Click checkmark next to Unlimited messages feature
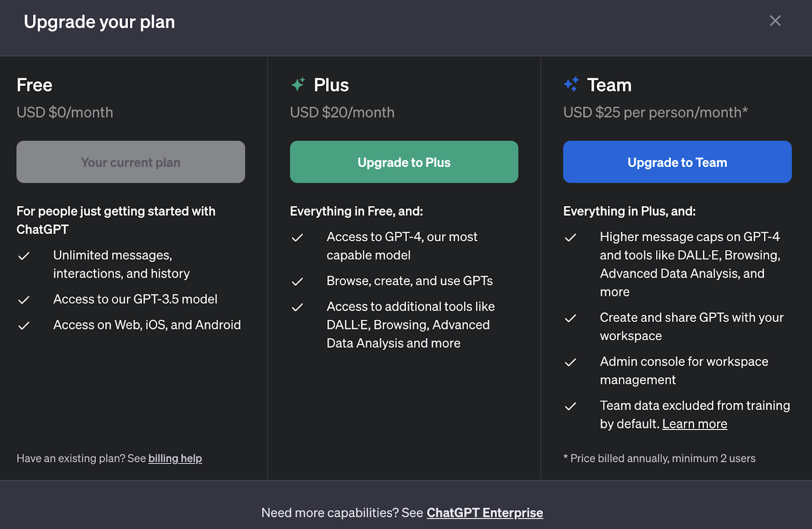The height and width of the screenshot is (529, 812). (24, 256)
